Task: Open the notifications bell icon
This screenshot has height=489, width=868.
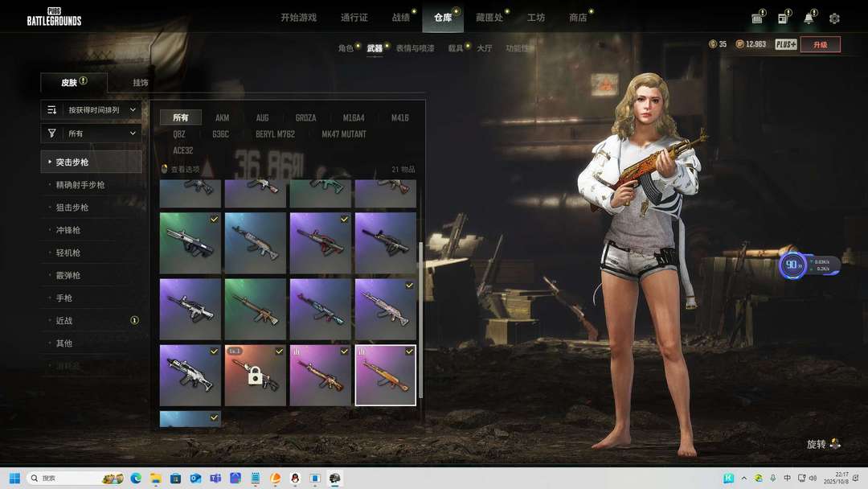Action: [809, 18]
